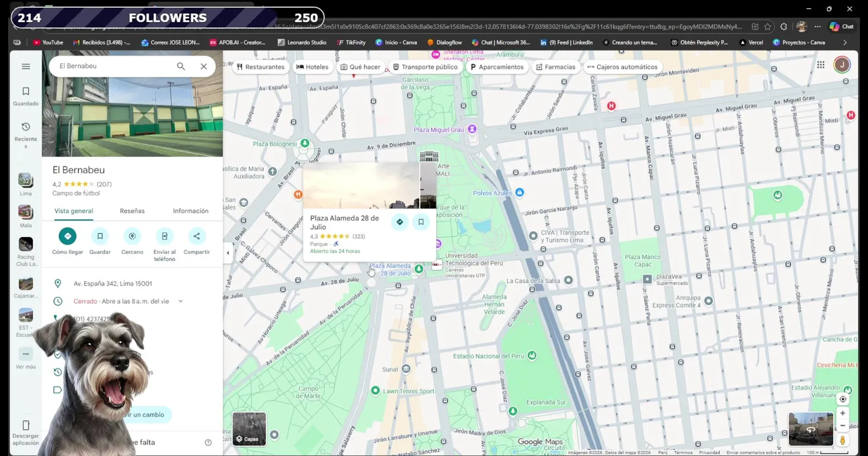The image size is (868, 456).
Task: Click the Restaurantes filter chip
Action: 260,66
